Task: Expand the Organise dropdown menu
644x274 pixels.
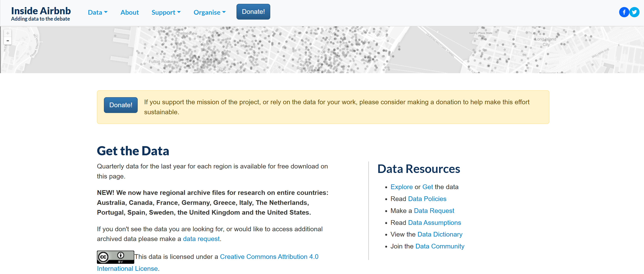Action: click(x=209, y=12)
